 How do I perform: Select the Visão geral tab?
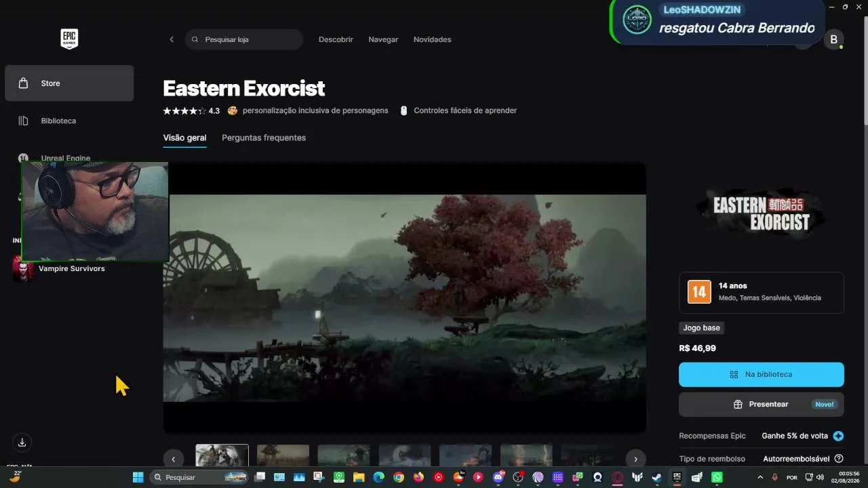[184, 138]
